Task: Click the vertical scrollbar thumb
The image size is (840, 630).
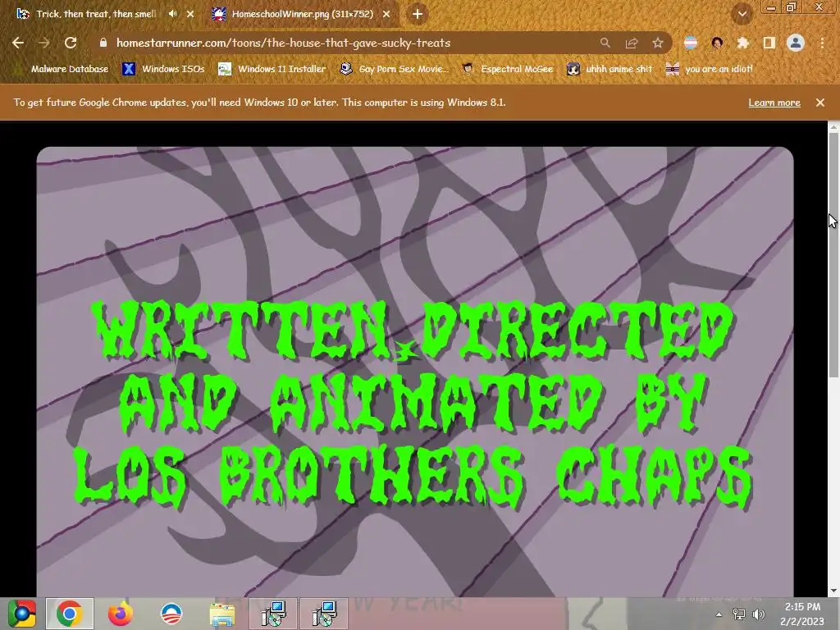Action: click(833, 255)
